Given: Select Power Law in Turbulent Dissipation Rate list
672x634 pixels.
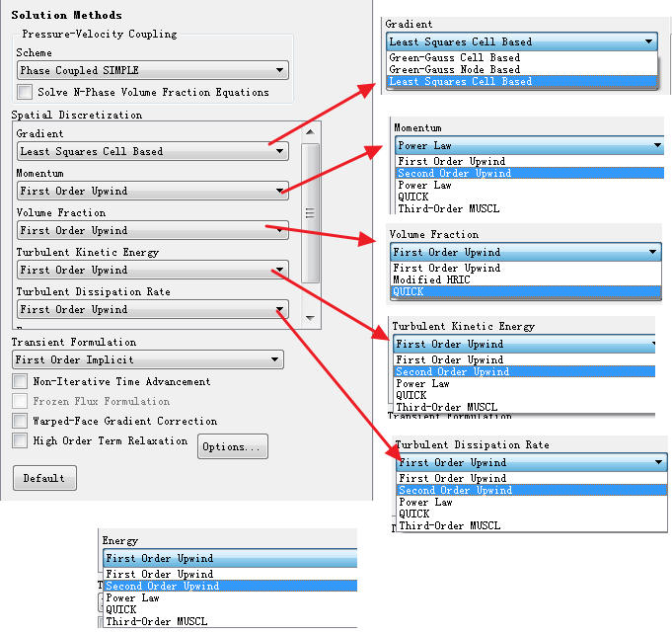Looking at the screenshot, I should 426,502.
